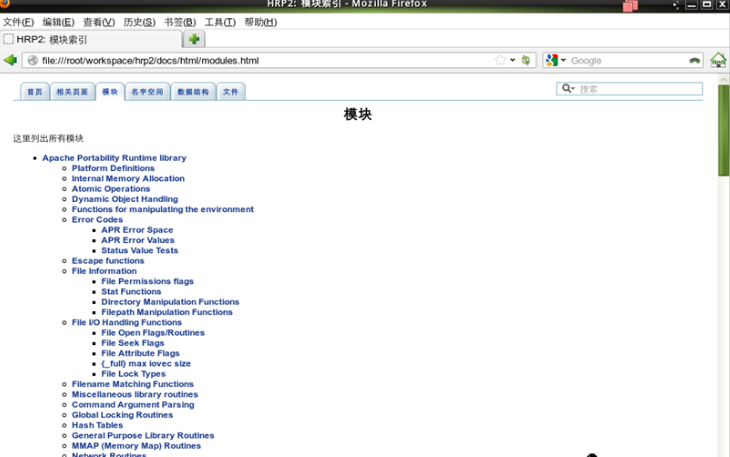Switch to the 名字空间 tab

(147, 92)
